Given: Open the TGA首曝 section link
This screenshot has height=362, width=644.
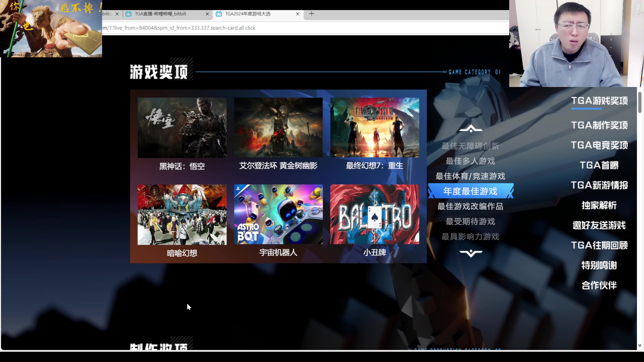Looking at the screenshot, I should coord(599,165).
